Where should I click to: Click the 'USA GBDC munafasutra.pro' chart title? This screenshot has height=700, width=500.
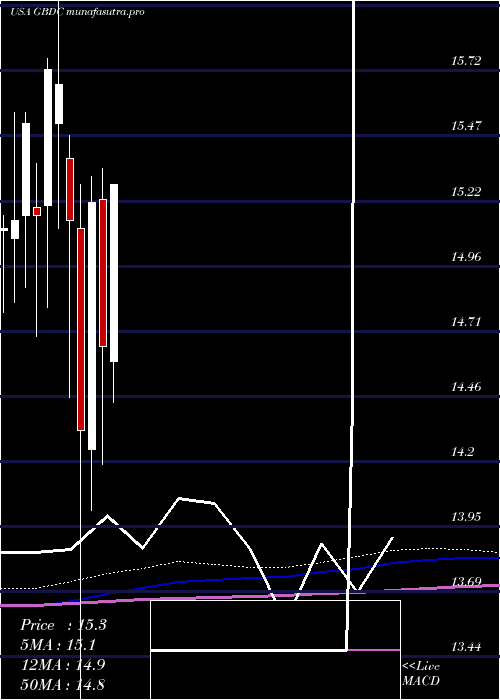tap(77, 12)
